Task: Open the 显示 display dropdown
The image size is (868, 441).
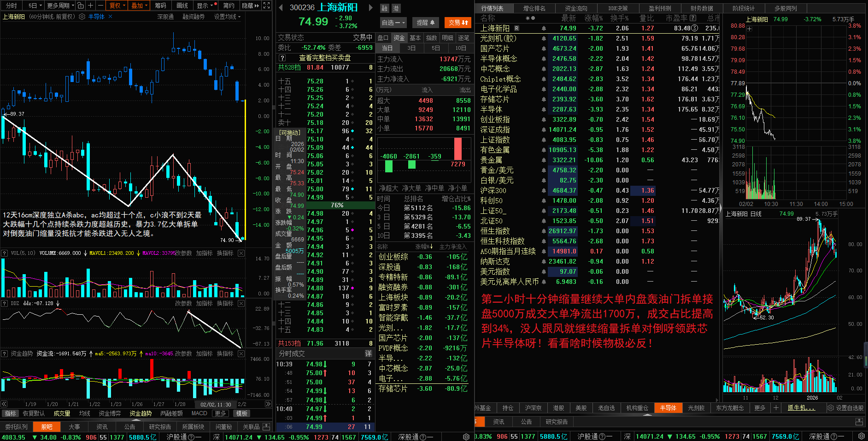Action: (205, 6)
